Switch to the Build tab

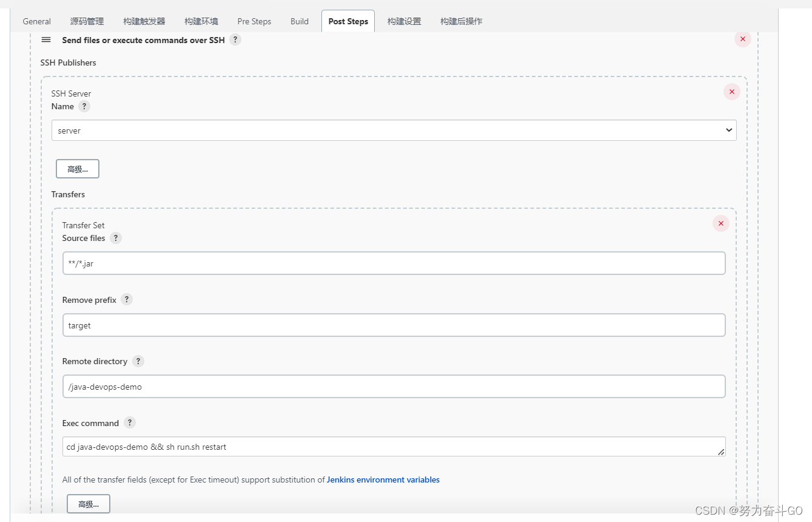tap(299, 21)
